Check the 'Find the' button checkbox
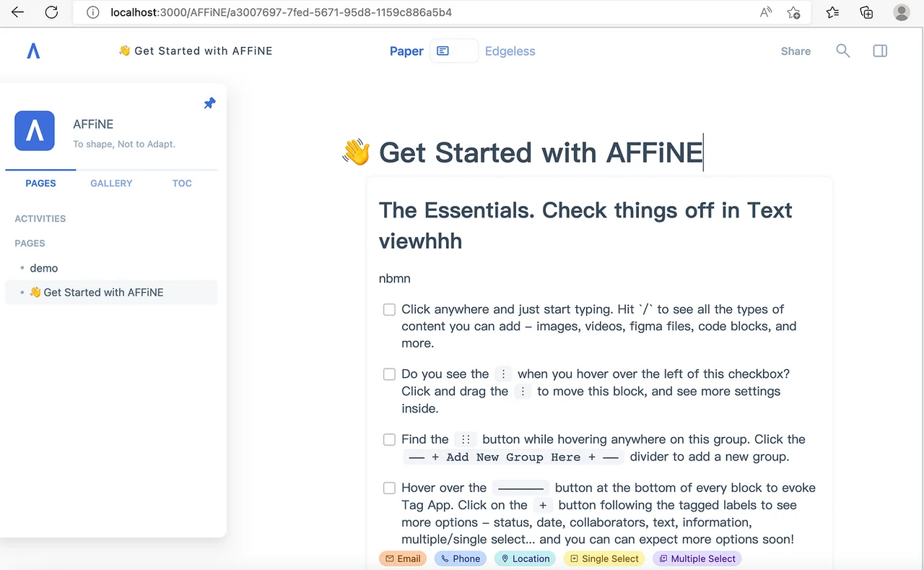The width and height of the screenshot is (924, 570). (389, 439)
